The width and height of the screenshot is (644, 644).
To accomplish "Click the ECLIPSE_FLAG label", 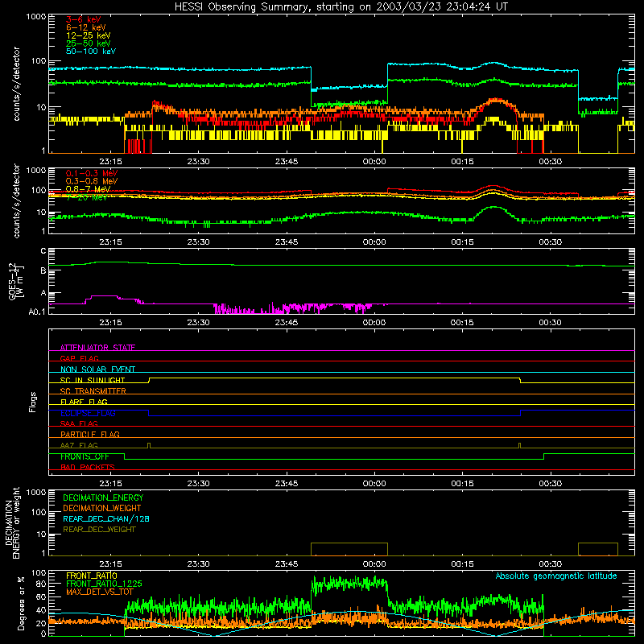I will pyautogui.click(x=88, y=413).
